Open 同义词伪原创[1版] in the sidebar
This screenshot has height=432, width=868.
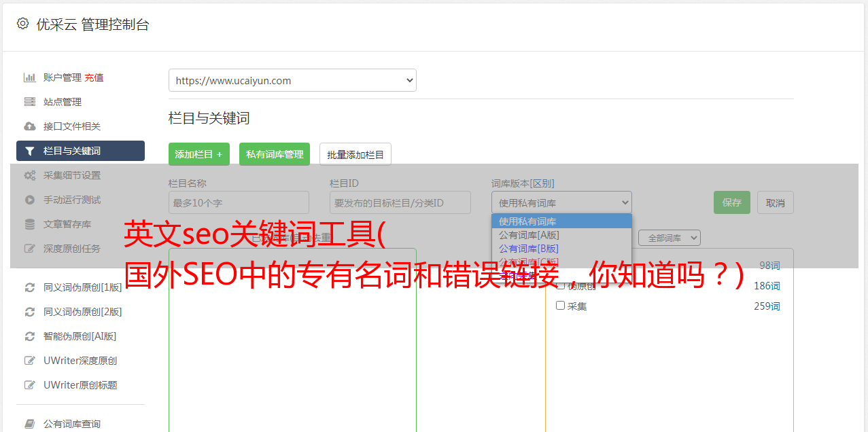(83, 287)
